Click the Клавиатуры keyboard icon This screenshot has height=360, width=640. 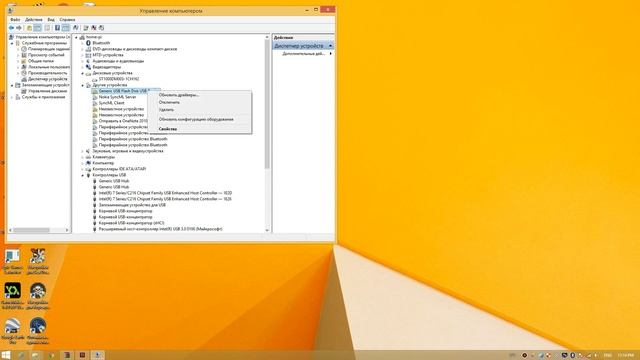pyautogui.click(x=88, y=157)
